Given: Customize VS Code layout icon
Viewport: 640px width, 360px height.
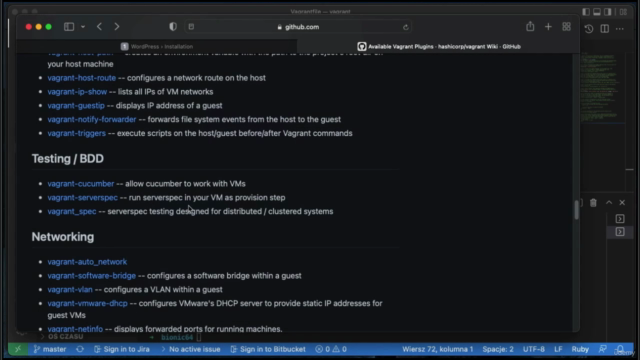Looking at the screenshot, I should click(x=623, y=12).
